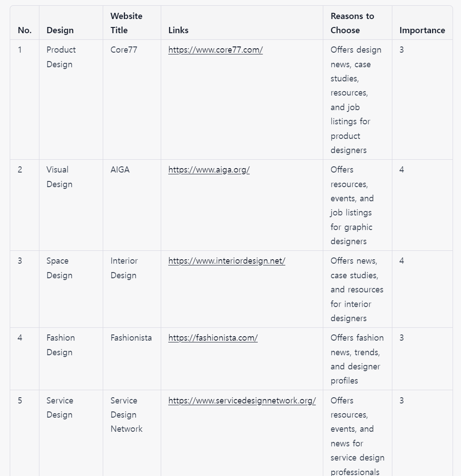
Task: Select the "AIGA" title cell
Action: [120, 170]
